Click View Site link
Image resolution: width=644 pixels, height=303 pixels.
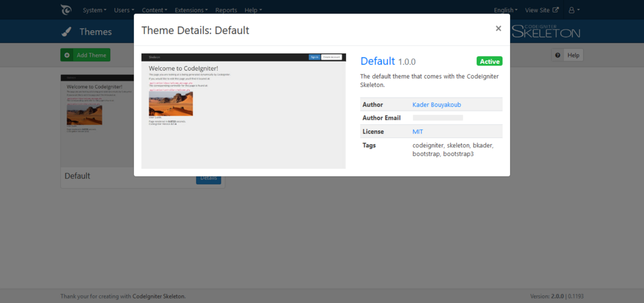coord(541,10)
